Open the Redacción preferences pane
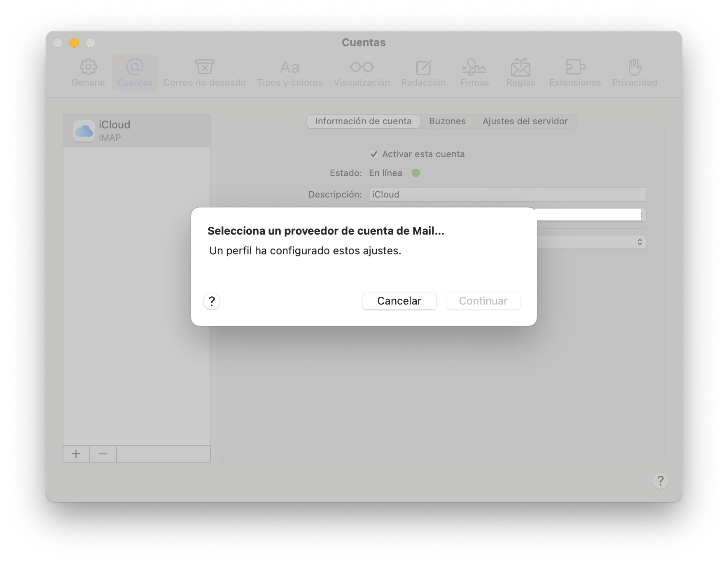The width and height of the screenshot is (728, 563). pyautogui.click(x=423, y=73)
